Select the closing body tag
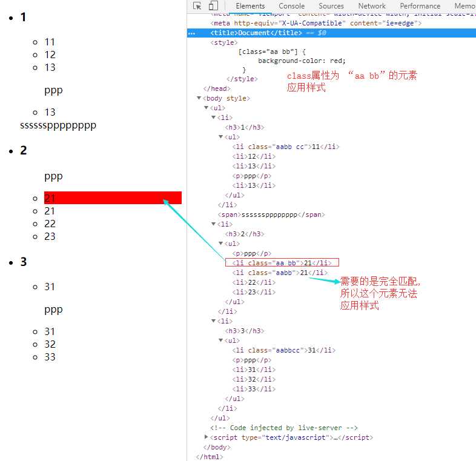 click(x=217, y=447)
